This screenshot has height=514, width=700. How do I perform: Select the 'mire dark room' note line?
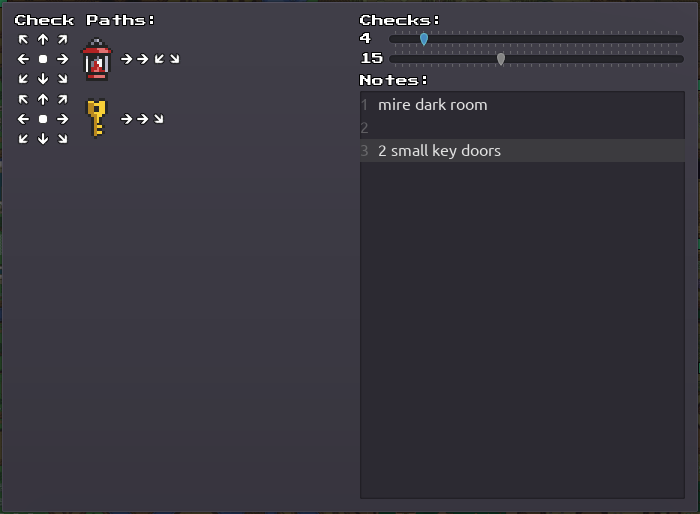[x=433, y=105]
